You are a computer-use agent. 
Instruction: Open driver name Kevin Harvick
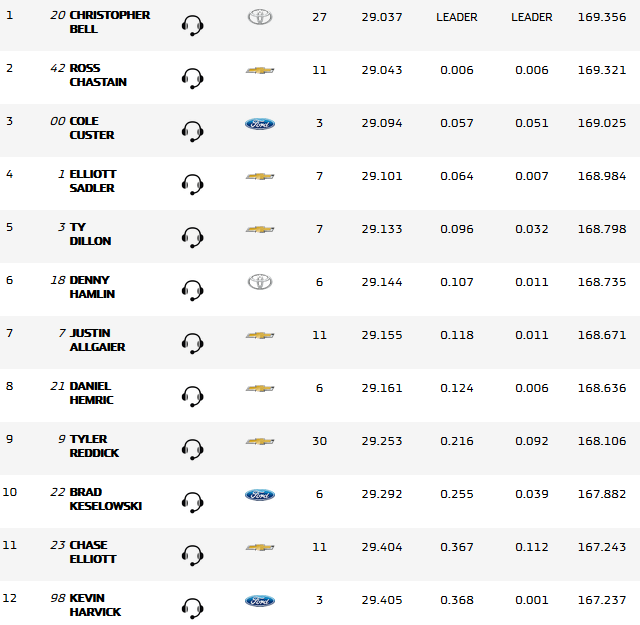[95, 605]
